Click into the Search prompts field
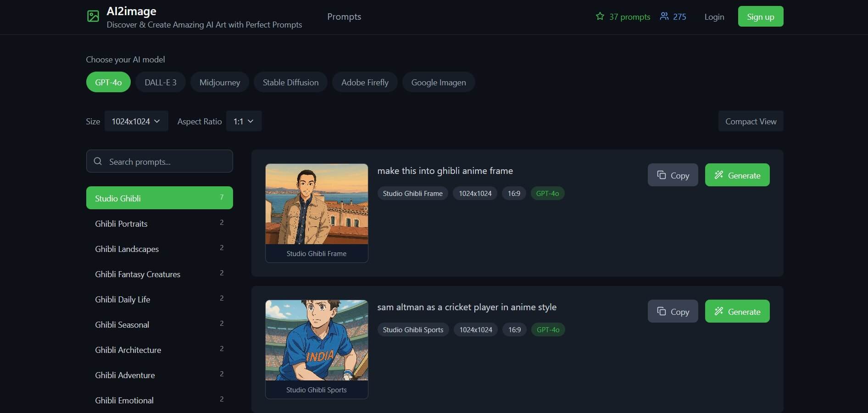This screenshot has height=413, width=868. pos(160,161)
